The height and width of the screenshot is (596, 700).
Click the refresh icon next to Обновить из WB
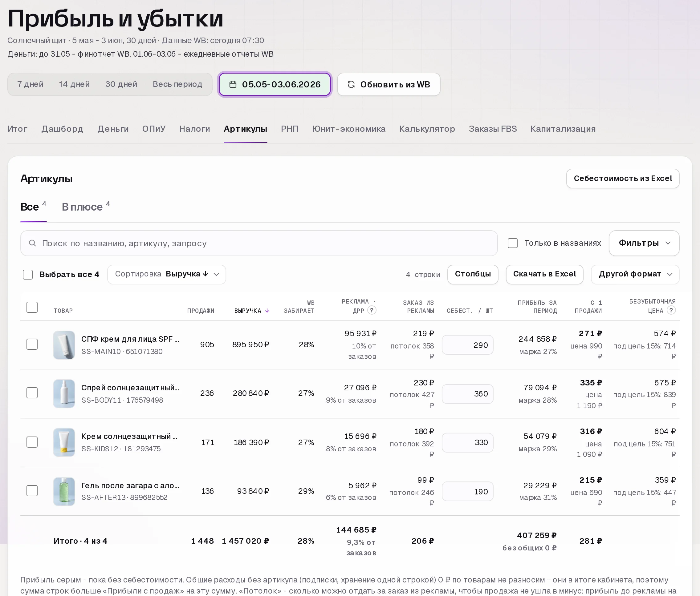[351, 84]
